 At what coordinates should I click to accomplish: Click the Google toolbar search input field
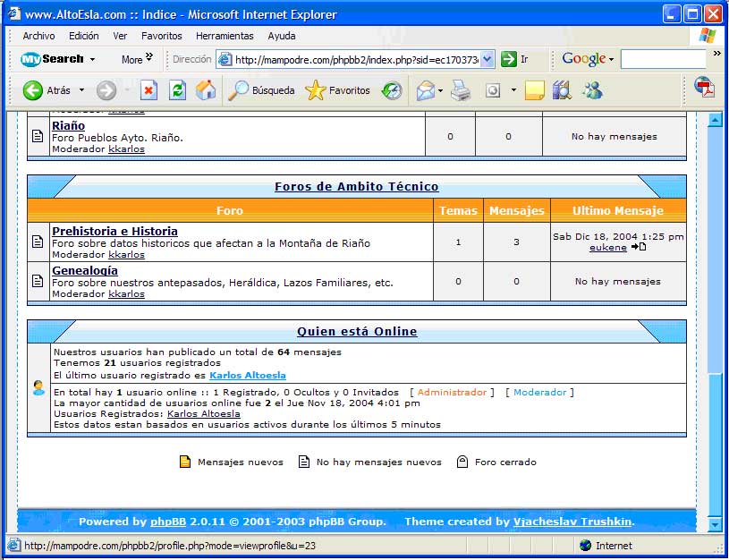click(x=663, y=59)
